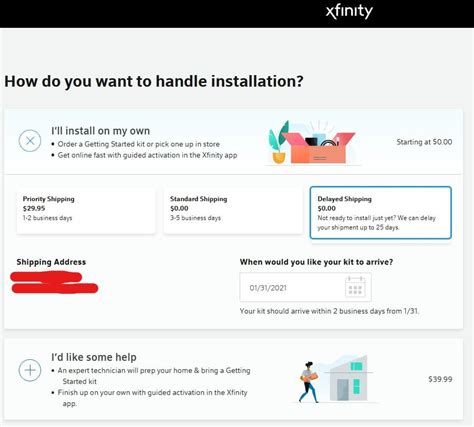Click the $39.99 technician price

pos(440,379)
